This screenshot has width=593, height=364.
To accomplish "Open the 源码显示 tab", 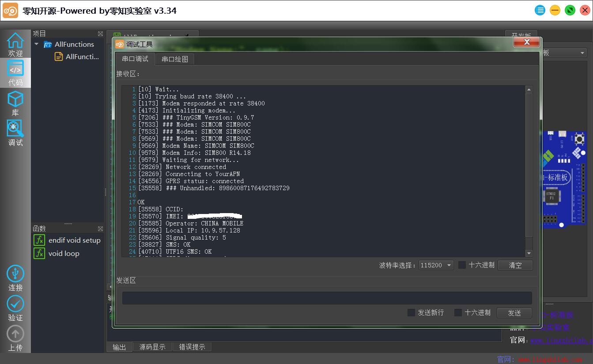I will pos(152,347).
